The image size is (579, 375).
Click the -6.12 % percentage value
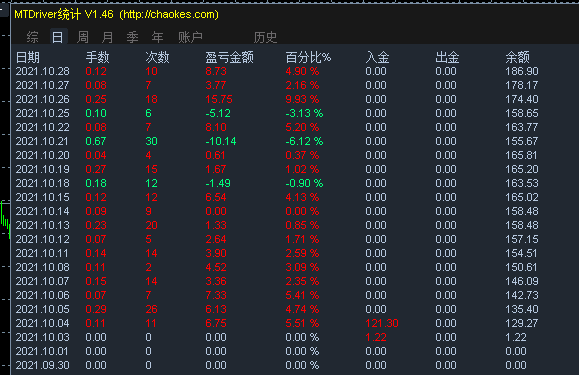304,141
